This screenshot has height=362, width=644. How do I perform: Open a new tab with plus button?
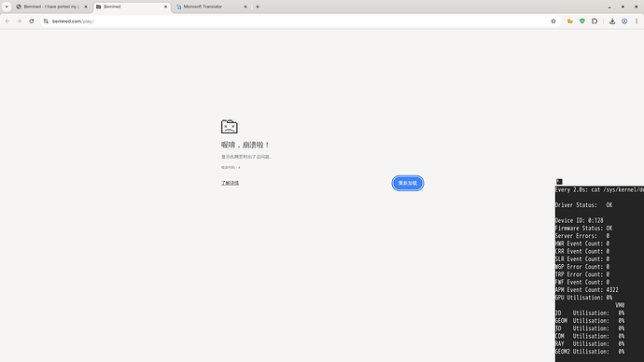coord(258,7)
